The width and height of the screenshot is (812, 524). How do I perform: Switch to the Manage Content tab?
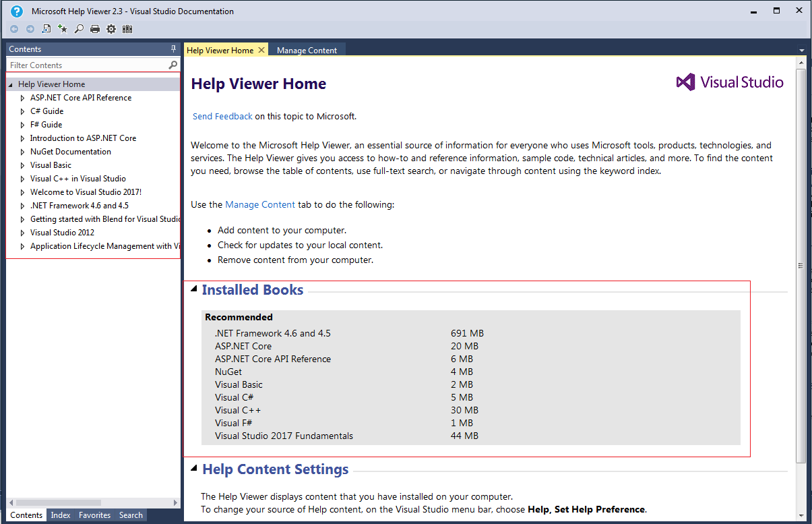(x=307, y=50)
